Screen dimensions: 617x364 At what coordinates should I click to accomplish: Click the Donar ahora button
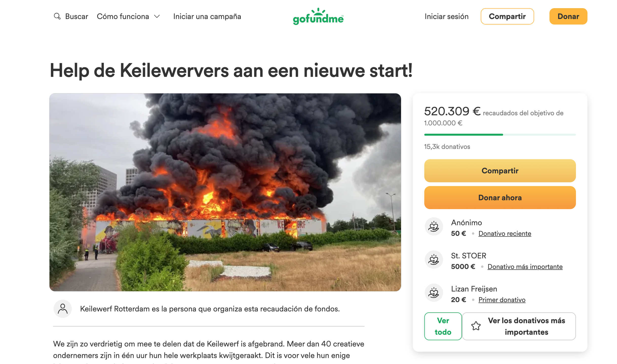click(500, 198)
